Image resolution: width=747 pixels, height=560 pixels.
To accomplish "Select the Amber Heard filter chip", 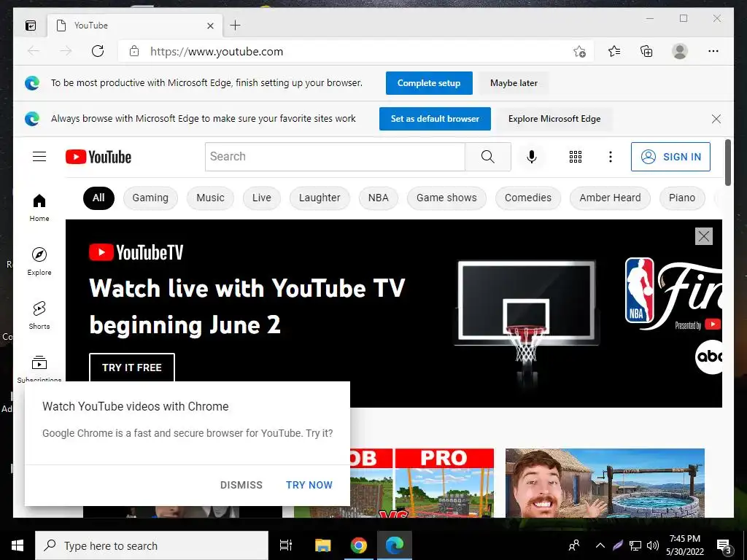I will point(610,198).
